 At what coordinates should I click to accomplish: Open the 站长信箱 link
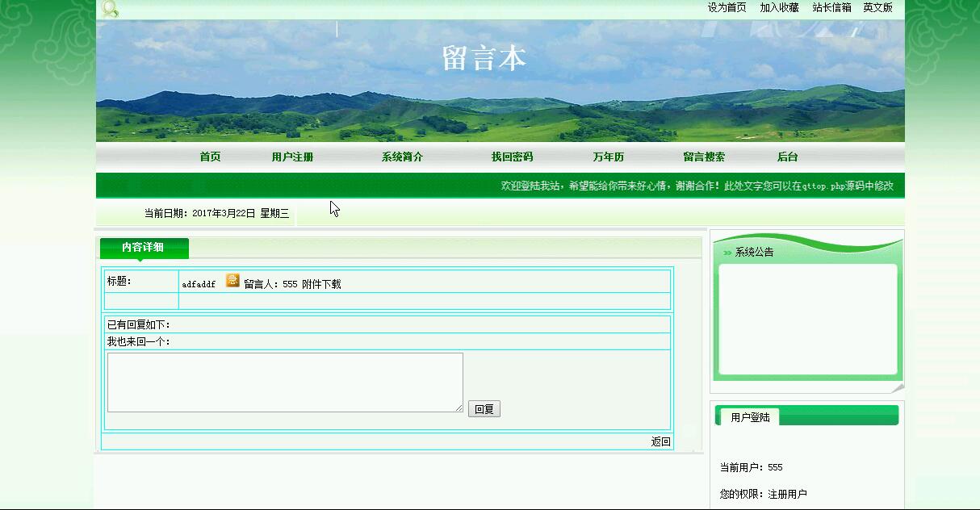click(831, 7)
